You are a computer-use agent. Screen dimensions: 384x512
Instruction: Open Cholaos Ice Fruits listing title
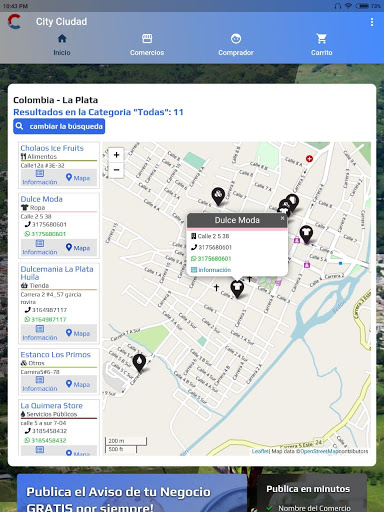[x=52, y=148]
